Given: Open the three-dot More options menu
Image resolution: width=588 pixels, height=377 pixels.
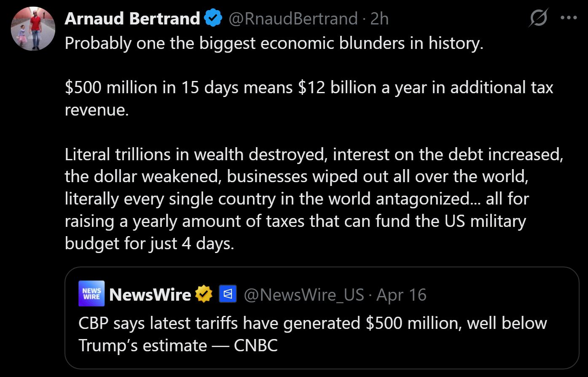Looking at the screenshot, I should click(568, 18).
